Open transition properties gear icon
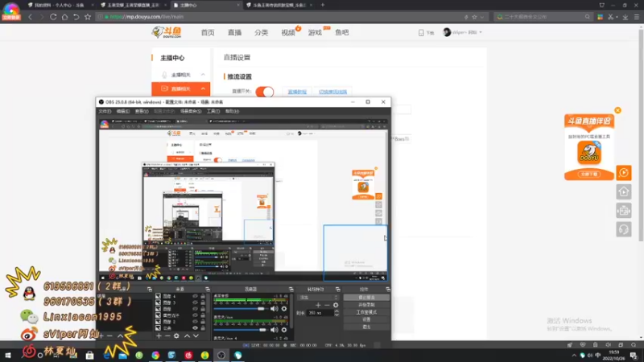The image size is (644, 362). pyautogui.click(x=336, y=305)
